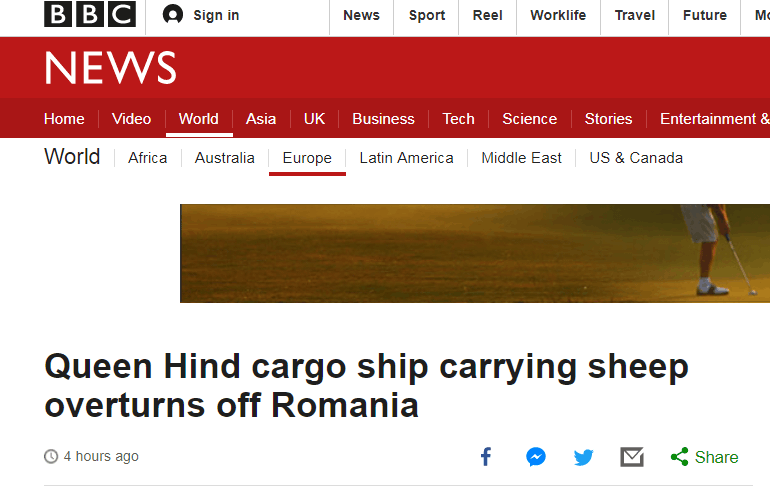The image size is (770, 487).
Task: Click the large NEWS heading logo
Action: click(x=110, y=68)
